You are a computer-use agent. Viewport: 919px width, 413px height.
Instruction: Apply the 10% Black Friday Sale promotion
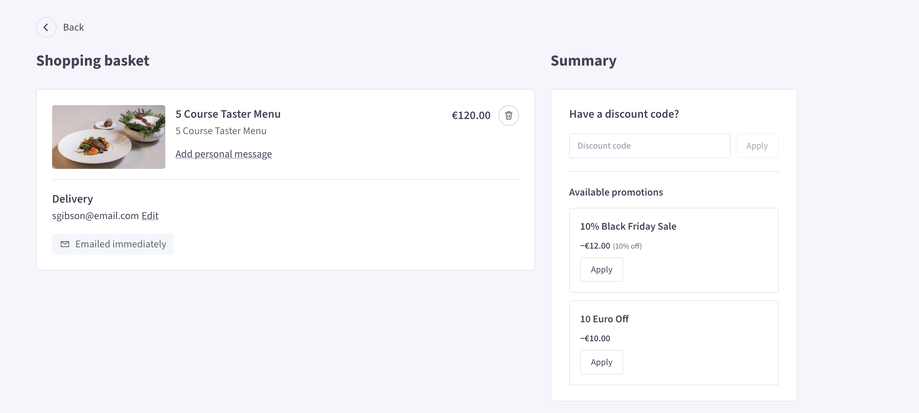pyautogui.click(x=601, y=269)
